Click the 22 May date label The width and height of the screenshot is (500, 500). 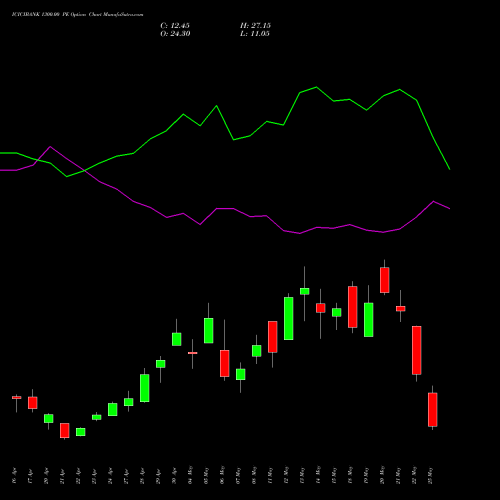414,475
